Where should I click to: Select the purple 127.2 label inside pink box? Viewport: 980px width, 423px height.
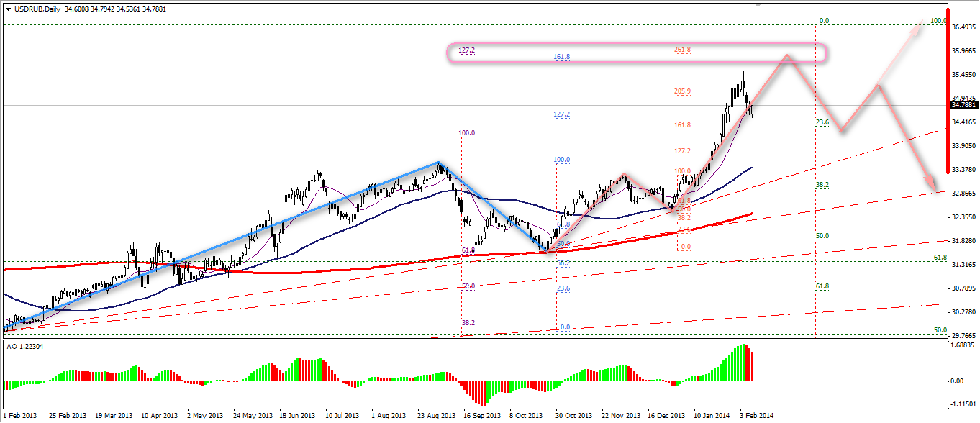click(x=466, y=51)
